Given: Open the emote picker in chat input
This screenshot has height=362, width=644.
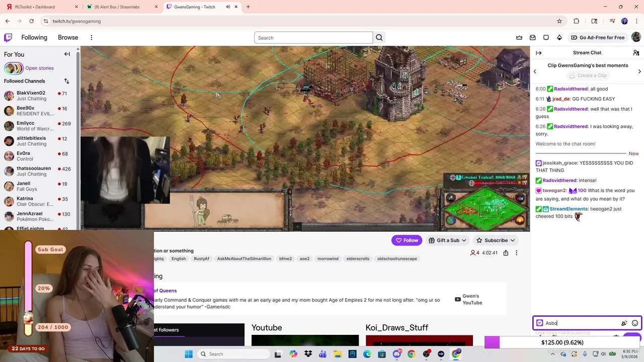Looking at the screenshot, I should (x=635, y=323).
